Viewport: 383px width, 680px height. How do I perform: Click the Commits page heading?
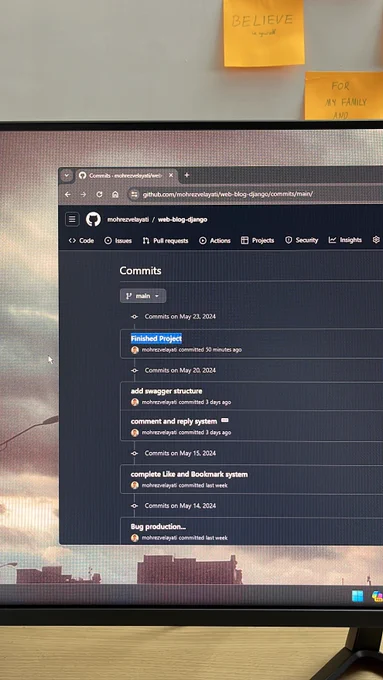(141, 271)
